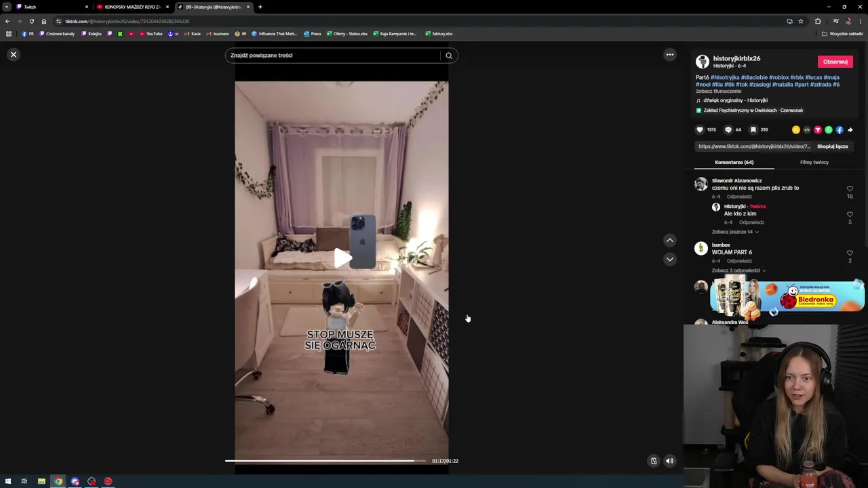Share video to WhatsApp
The width and height of the screenshot is (868, 488).
pyautogui.click(x=829, y=129)
